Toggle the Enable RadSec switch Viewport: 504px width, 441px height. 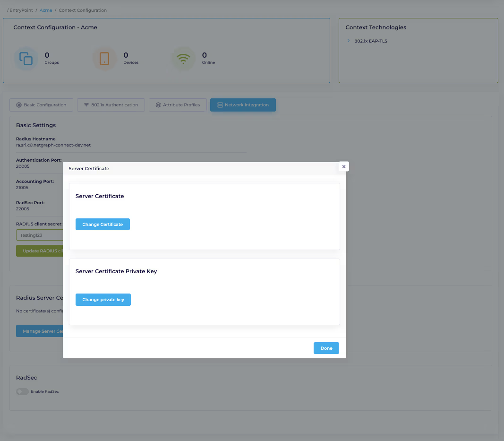tap(22, 391)
